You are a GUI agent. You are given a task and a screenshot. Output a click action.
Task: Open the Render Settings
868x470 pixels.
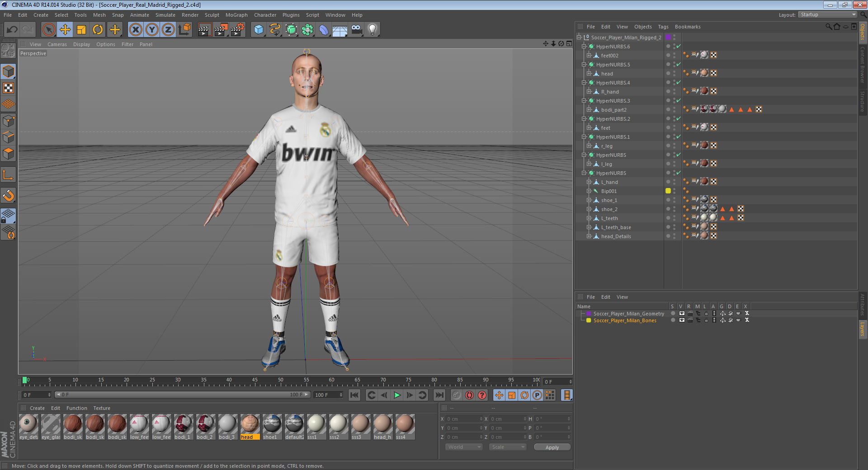click(x=237, y=29)
